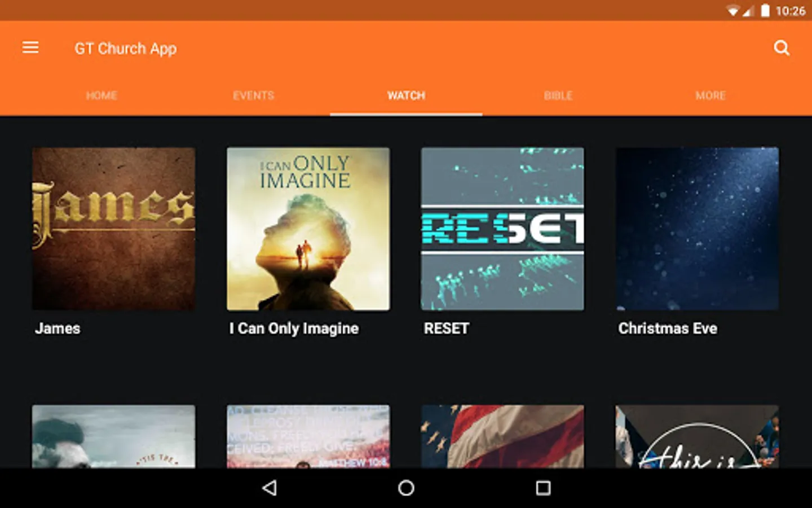812x508 pixels.
Task: Open the Matthew 10:8 series thumbnail
Action: point(308,436)
